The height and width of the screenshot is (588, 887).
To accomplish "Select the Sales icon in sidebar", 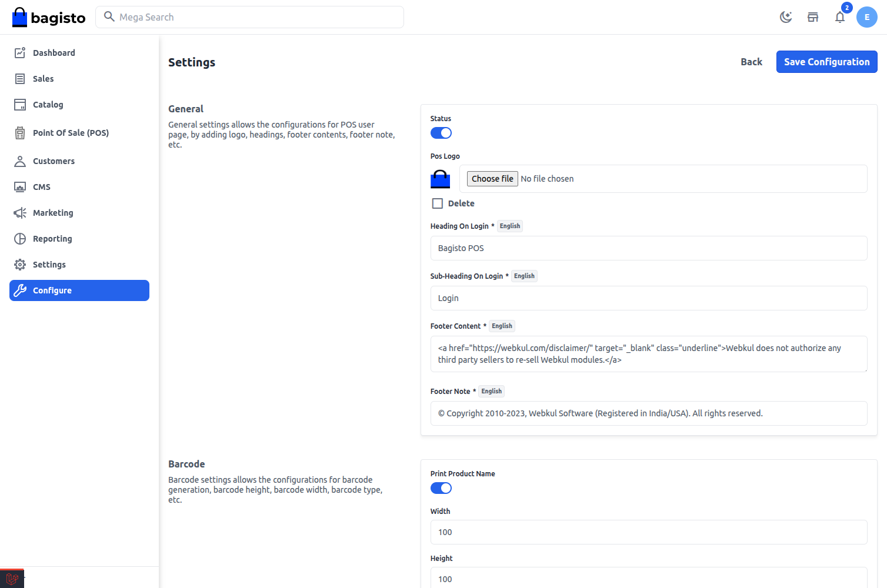I will (19, 78).
